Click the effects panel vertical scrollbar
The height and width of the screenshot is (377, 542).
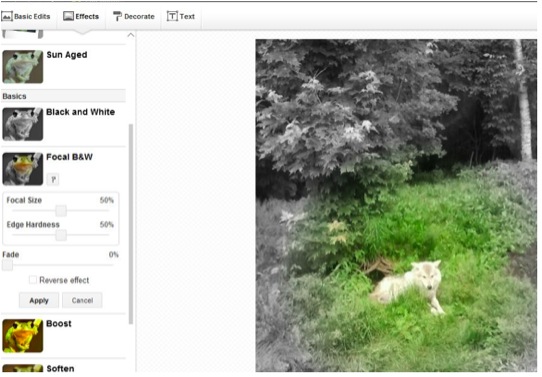tap(131, 224)
